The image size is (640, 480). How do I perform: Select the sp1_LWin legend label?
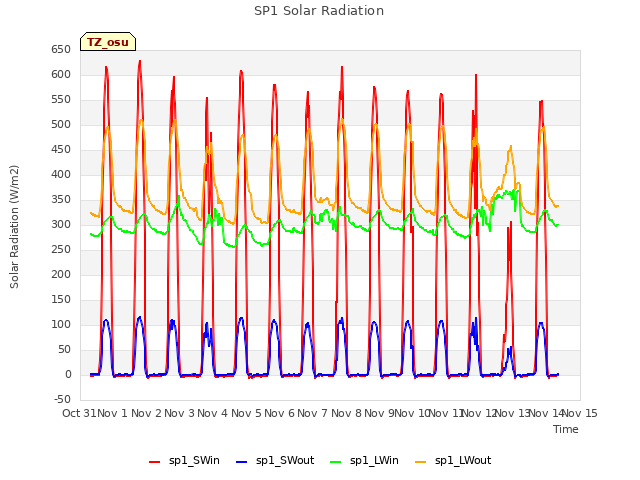click(x=374, y=461)
